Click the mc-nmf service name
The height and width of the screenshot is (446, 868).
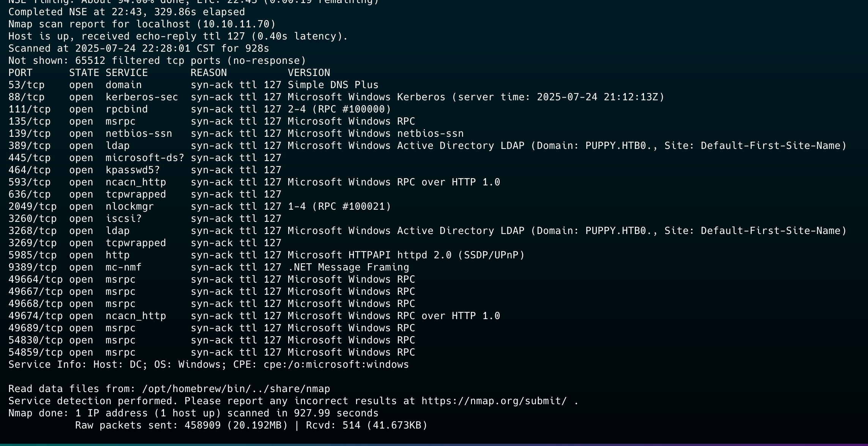pyautogui.click(x=124, y=267)
